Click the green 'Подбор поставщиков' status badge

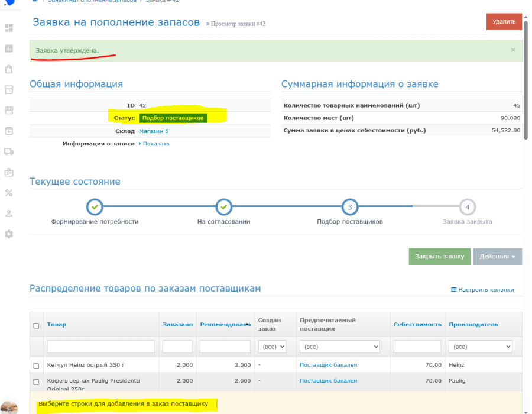point(173,118)
